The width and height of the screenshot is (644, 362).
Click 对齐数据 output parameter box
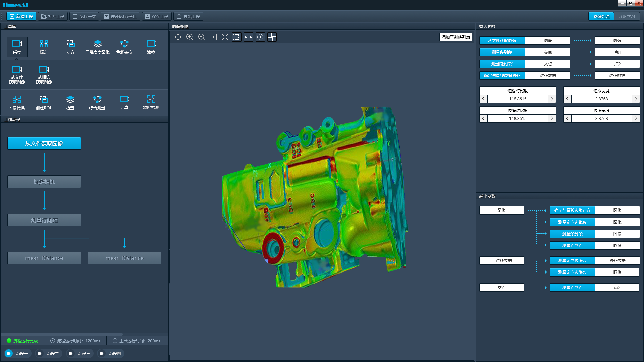point(501,260)
